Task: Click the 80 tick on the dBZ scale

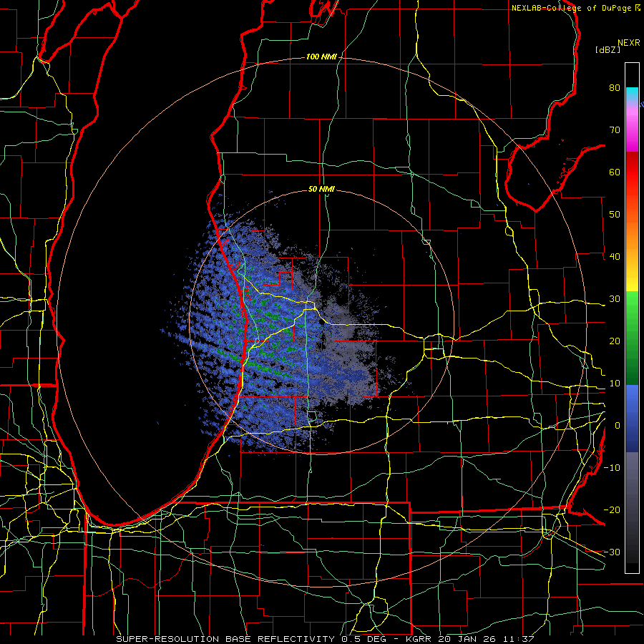Action: (x=615, y=88)
